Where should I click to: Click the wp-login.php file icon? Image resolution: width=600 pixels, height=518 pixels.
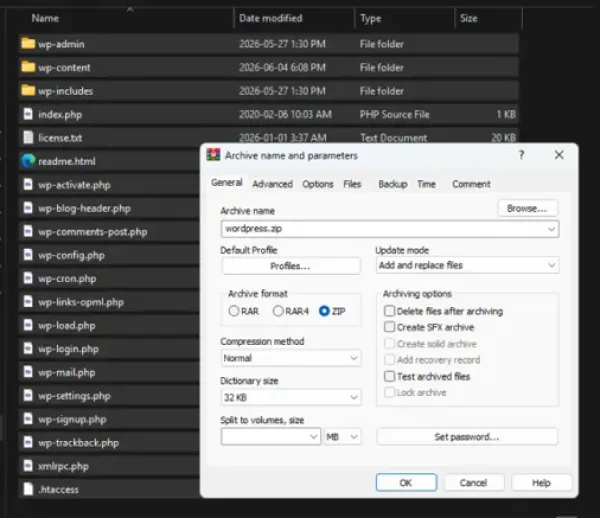click(x=28, y=349)
